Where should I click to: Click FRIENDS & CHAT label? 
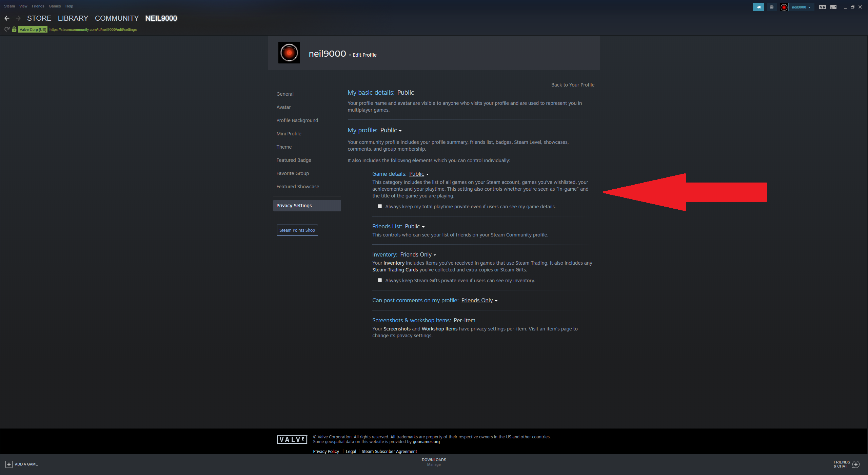pos(842,464)
